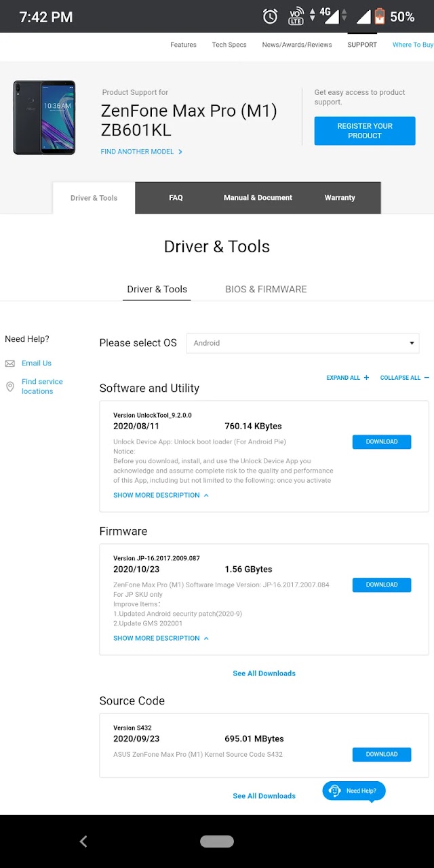
Task: Click the ZenFone Max Pro phone image
Action: [44, 117]
